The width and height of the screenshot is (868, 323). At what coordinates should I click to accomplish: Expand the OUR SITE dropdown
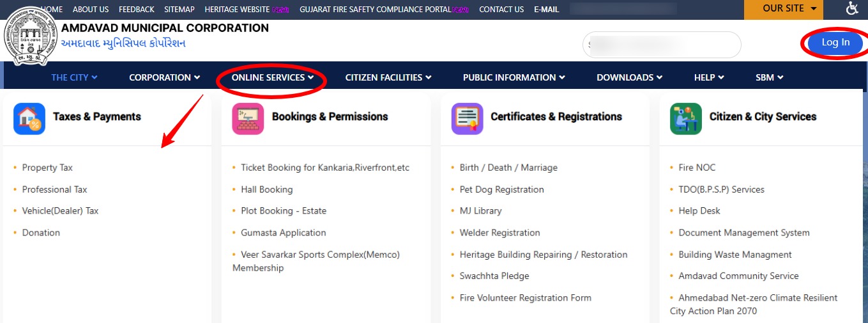click(783, 9)
